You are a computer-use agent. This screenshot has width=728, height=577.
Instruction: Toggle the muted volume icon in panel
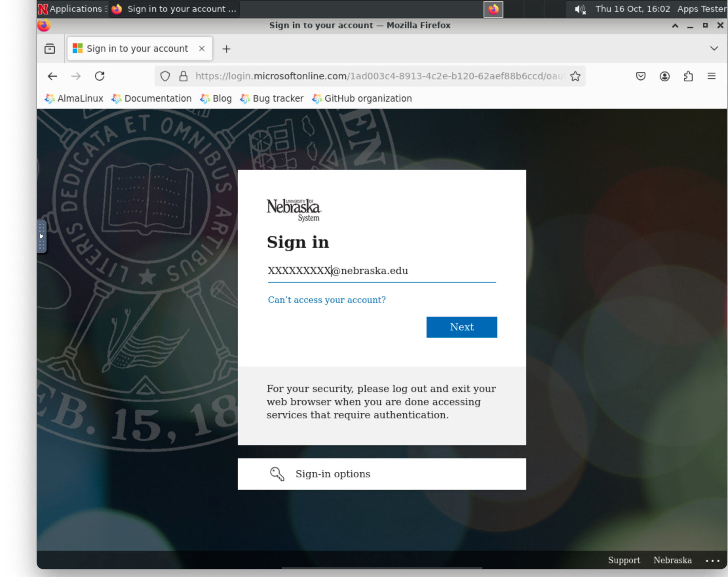point(580,9)
